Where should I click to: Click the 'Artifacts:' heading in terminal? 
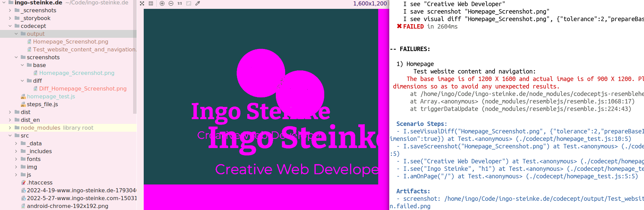point(413,191)
